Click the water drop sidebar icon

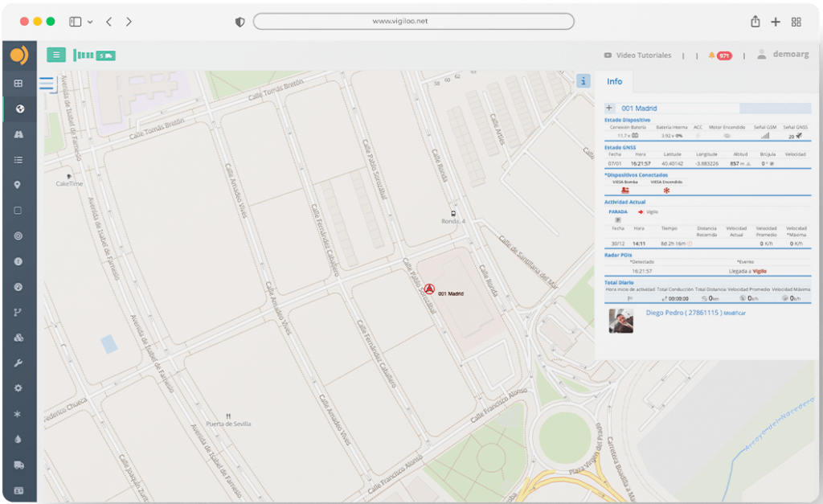[18, 439]
